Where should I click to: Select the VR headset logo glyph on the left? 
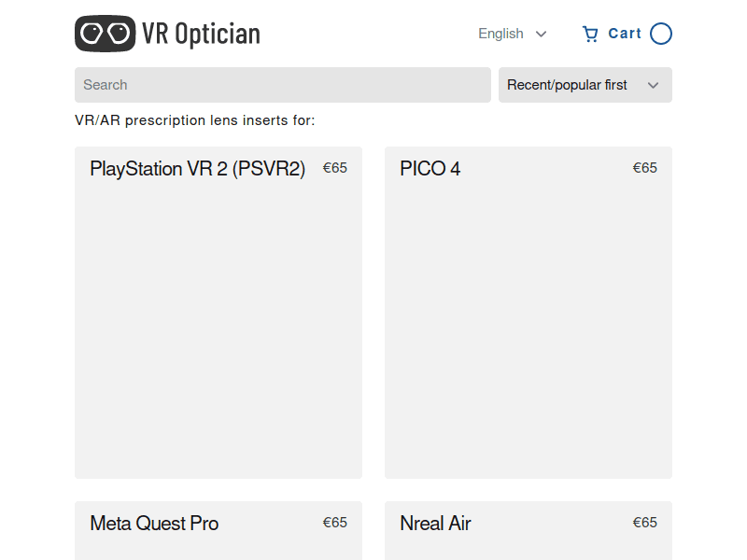point(105,33)
